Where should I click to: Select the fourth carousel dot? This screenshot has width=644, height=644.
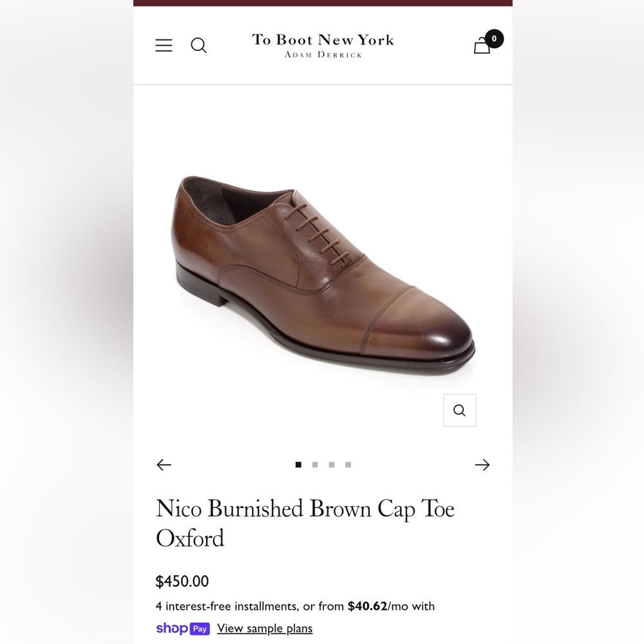348,464
